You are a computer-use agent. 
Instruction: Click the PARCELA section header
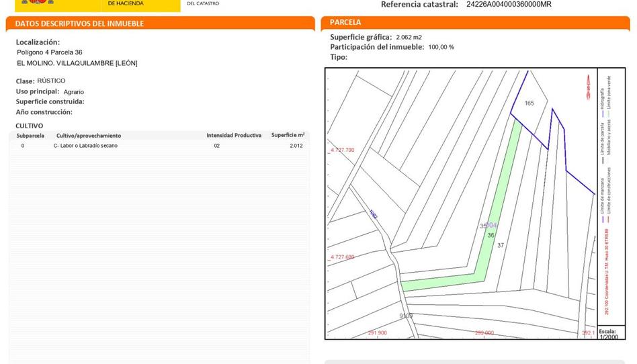[x=345, y=22]
